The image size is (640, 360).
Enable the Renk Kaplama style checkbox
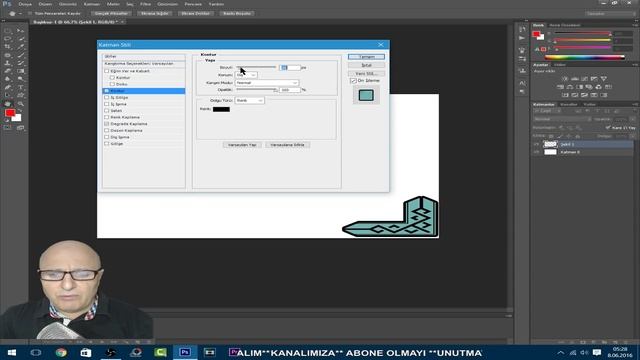107,117
